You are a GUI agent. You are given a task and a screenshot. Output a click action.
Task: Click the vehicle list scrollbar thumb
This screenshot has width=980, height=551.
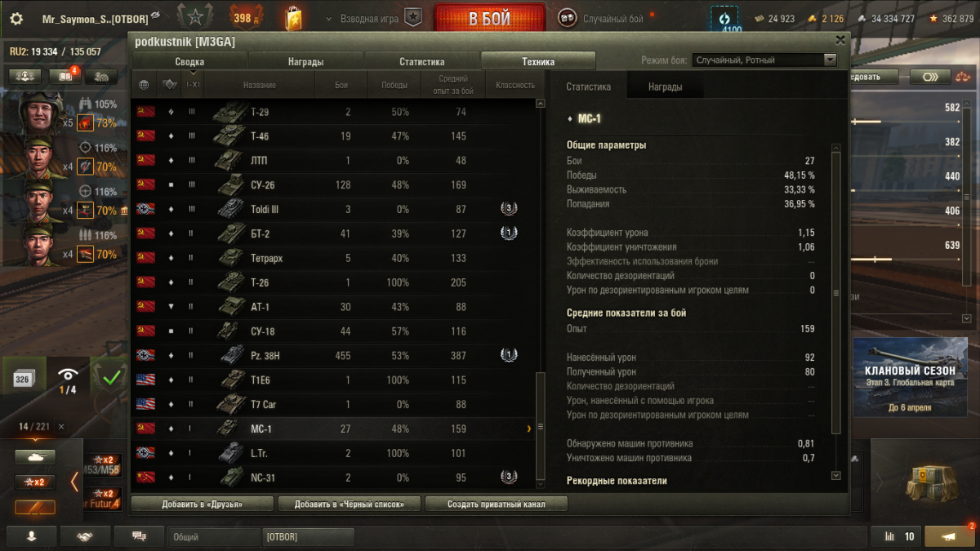pyautogui.click(x=539, y=427)
